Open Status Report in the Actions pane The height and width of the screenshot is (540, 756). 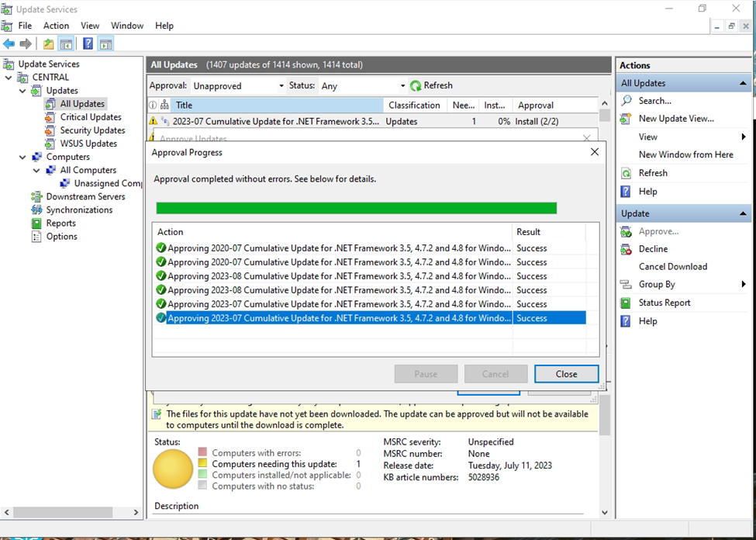pos(664,303)
